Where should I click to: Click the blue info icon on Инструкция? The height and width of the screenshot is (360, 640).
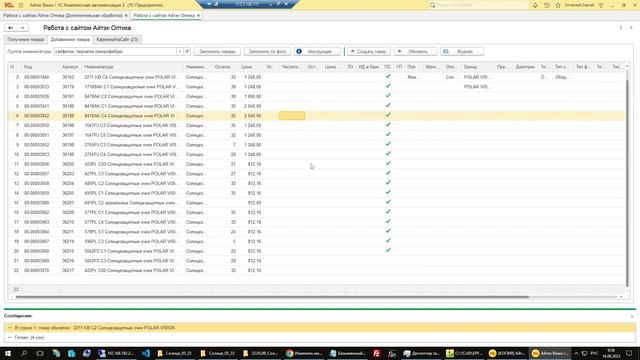[x=299, y=51]
